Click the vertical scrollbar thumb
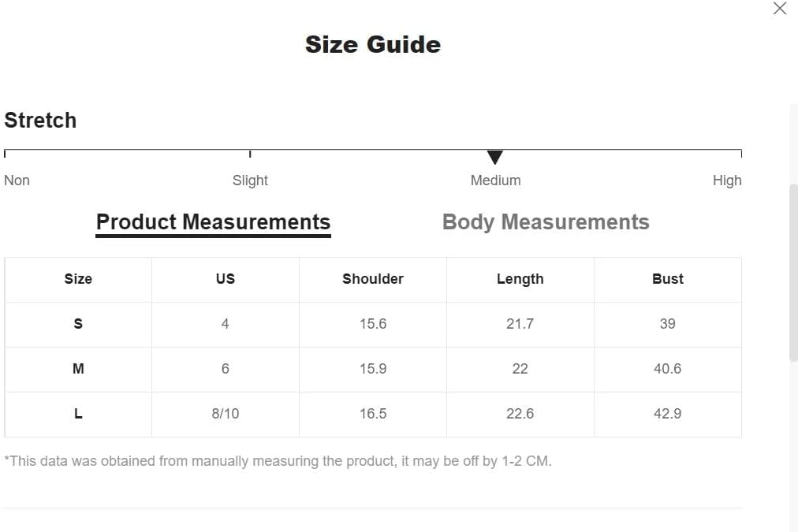The image size is (798, 532). (793, 272)
